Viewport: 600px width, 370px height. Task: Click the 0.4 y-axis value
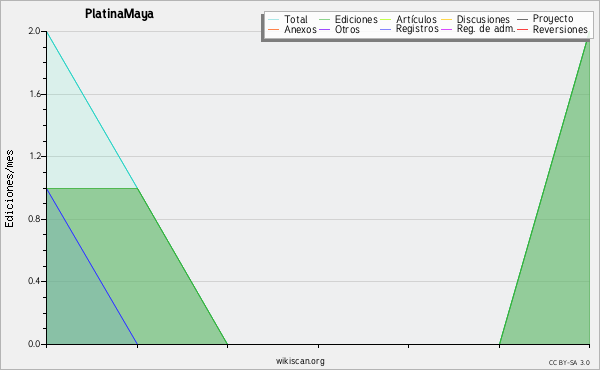pyautogui.click(x=34, y=281)
